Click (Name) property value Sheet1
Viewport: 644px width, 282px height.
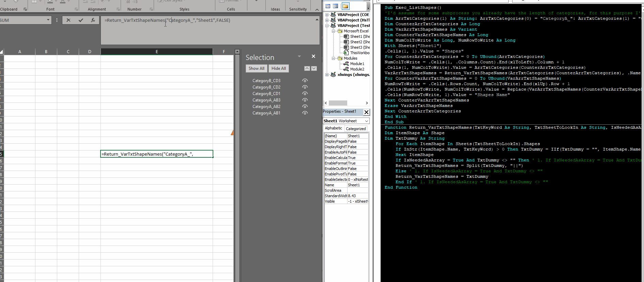pyautogui.click(x=358, y=136)
